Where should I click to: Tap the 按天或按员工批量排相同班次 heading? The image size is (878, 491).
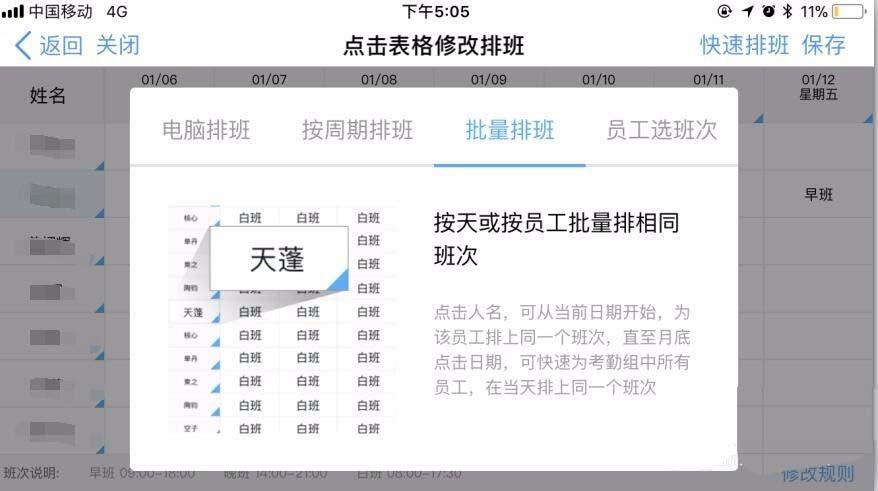click(557, 239)
